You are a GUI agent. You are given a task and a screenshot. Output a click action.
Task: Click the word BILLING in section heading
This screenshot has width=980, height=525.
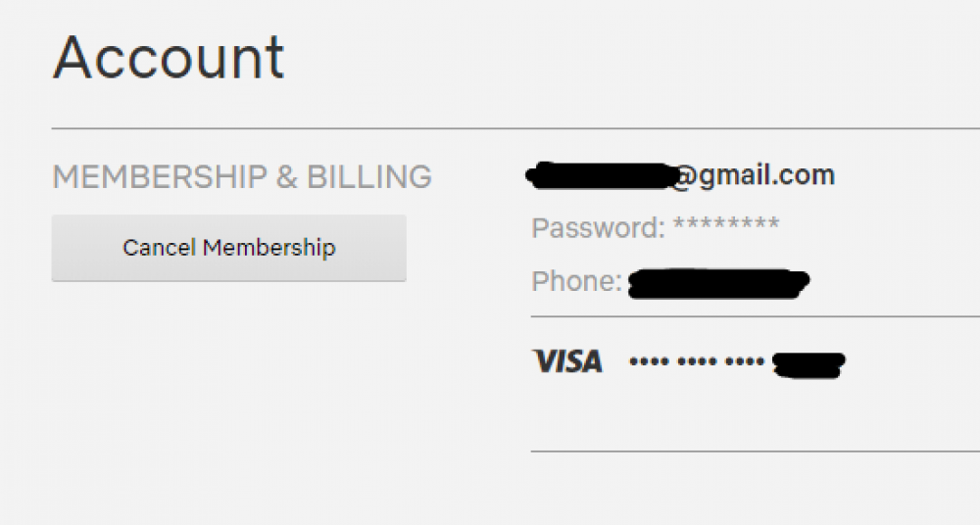click(369, 177)
